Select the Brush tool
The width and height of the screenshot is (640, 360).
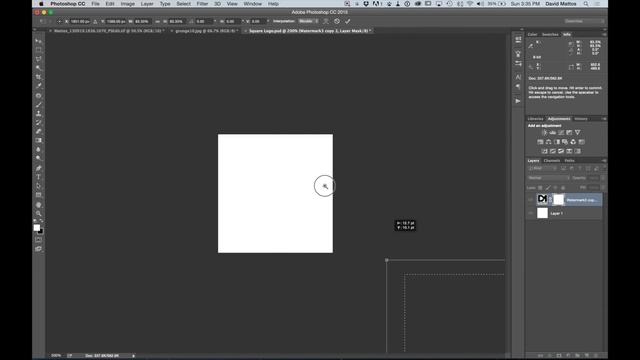coord(38,104)
